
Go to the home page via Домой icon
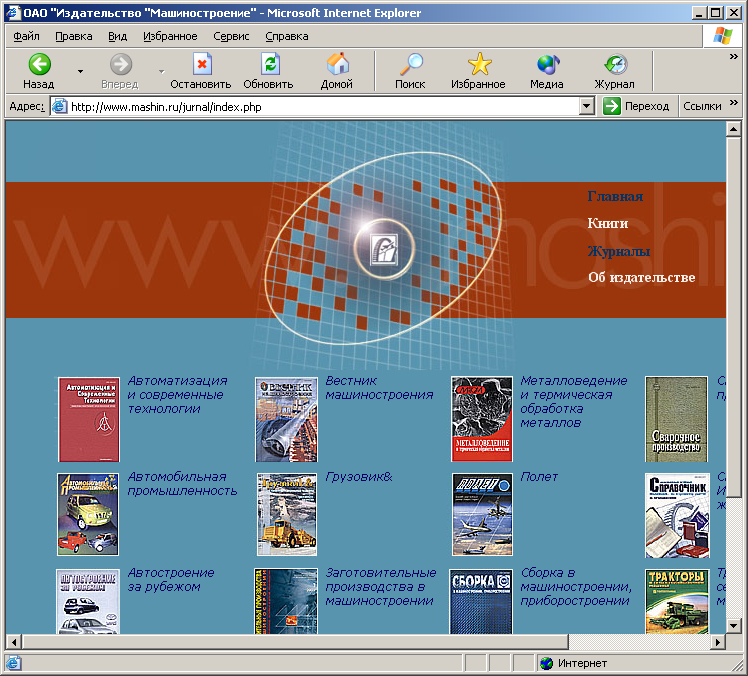pos(337,64)
